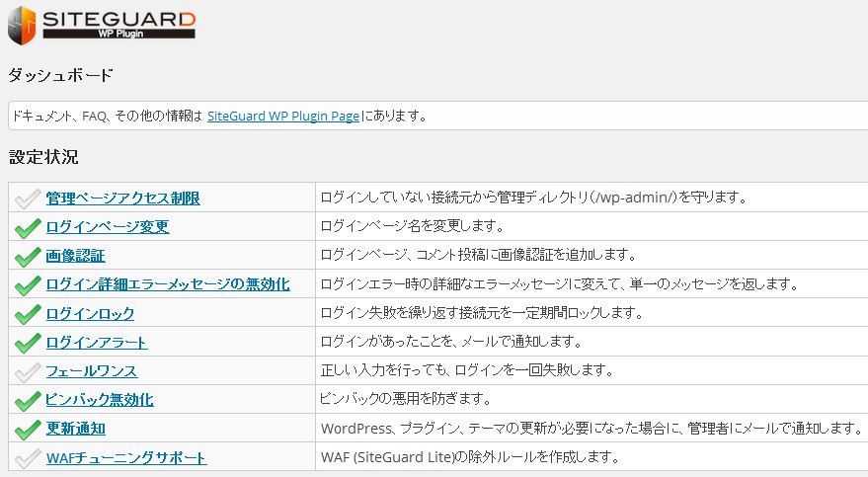Click green checkmark beside ログインアラート
868x477 pixels.
27,342
